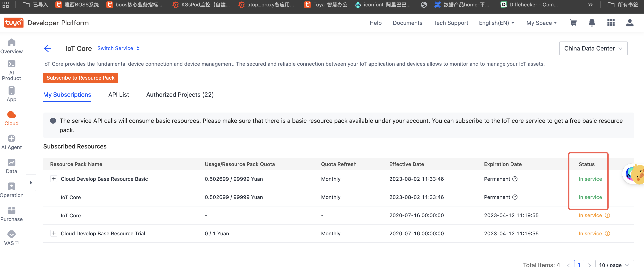Switch to the API List tab
Image resolution: width=644 pixels, height=267 pixels.
pyautogui.click(x=118, y=95)
